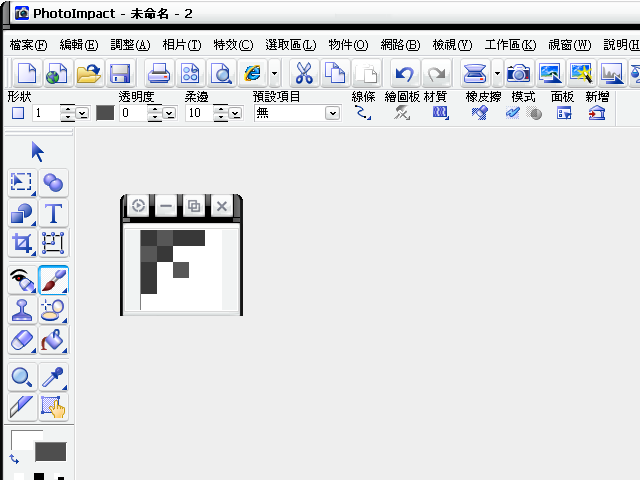The height and width of the screenshot is (480, 640).
Task: Select the Remove Red Eye tool
Action: tap(22, 280)
